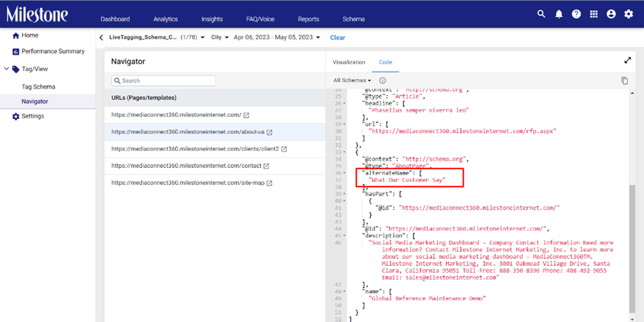The height and width of the screenshot is (322, 644).
Task: Select the about-us URL row
Action: coord(215,132)
